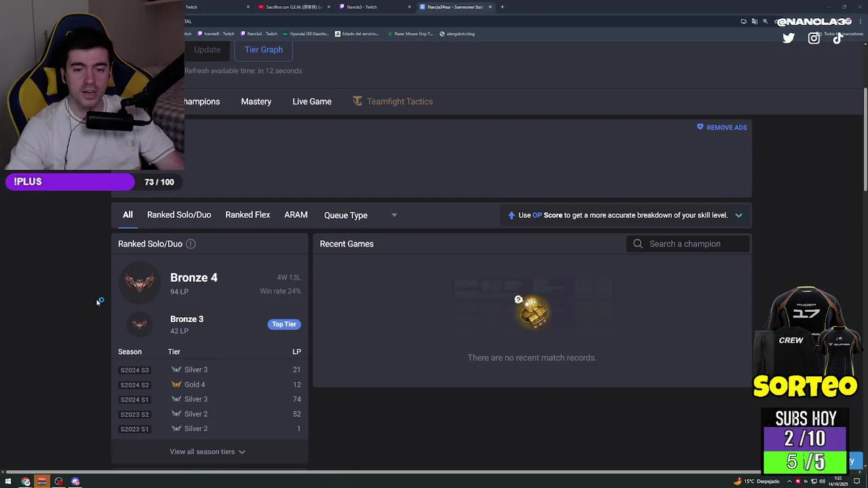Click the Teamfight Tactics logo icon
The image size is (868, 488).
pos(357,101)
